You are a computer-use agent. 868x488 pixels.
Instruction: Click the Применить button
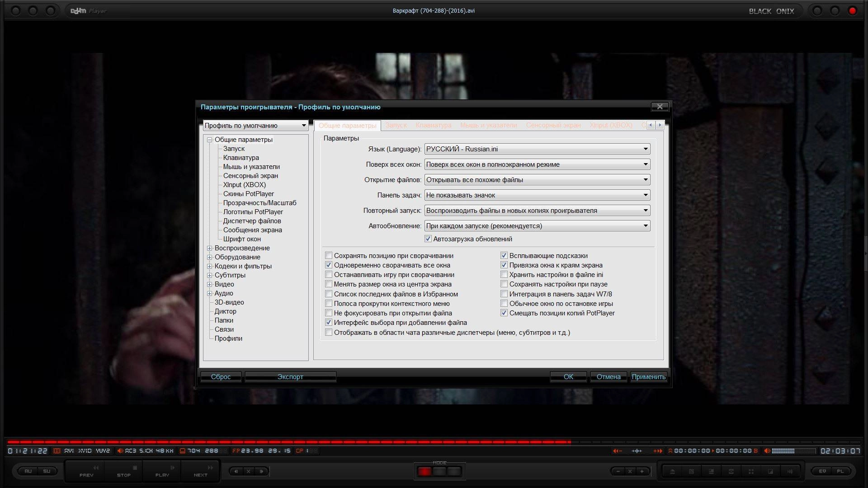click(x=649, y=377)
